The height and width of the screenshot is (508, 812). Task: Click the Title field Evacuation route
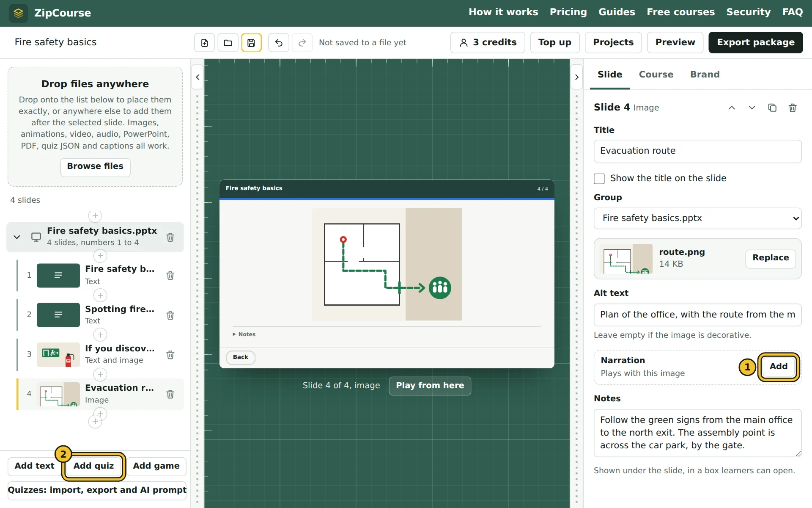697,151
